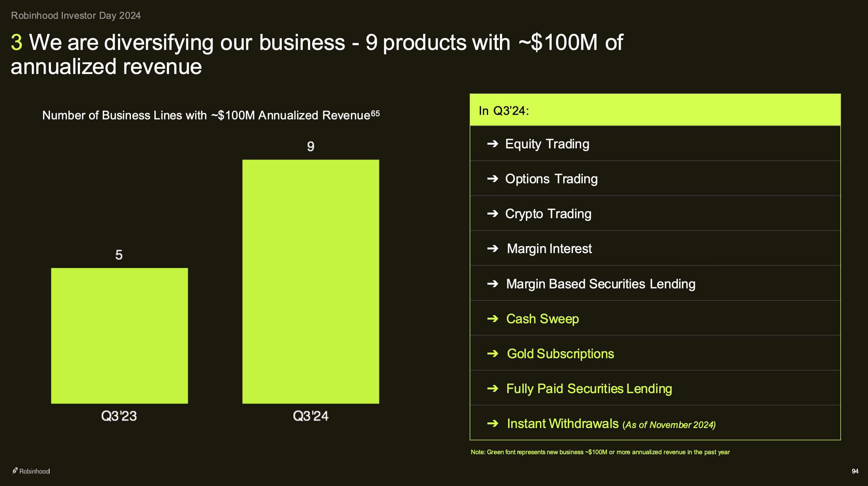The width and height of the screenshot is (868, 486).
Task: Click the Robinhood feather logo in footer
Action: click(15, 471)
